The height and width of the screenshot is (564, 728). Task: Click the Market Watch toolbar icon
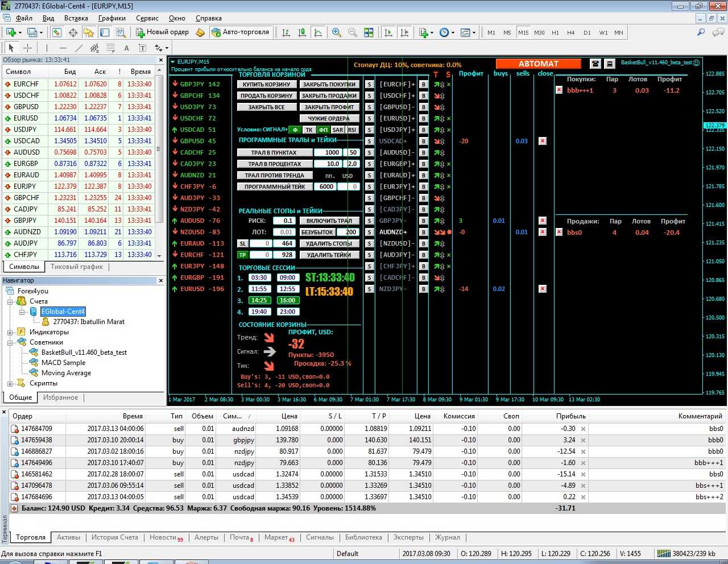(x=56, y=32)
